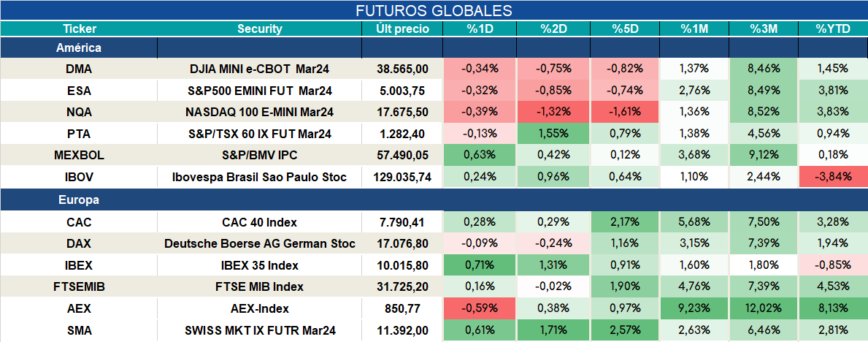The width and height of the screenshot is (868, 342).
Task: Click the América section header
Action: pyautogui.click(x=79, y=47)
